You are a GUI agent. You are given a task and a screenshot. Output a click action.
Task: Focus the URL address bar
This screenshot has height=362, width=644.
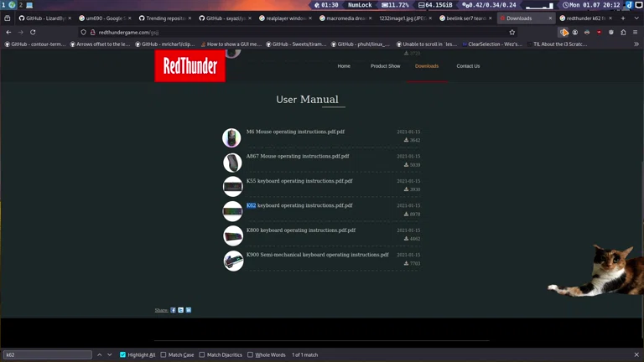(x=296, y=32)
